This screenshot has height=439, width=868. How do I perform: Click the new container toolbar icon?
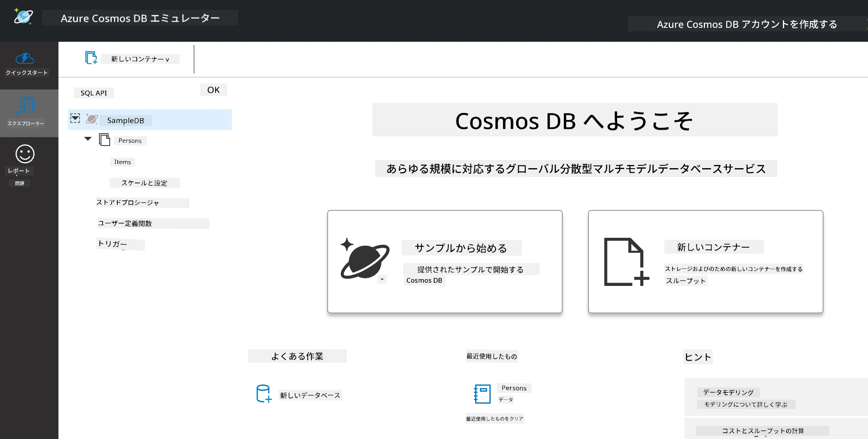[x=91, y=58]
